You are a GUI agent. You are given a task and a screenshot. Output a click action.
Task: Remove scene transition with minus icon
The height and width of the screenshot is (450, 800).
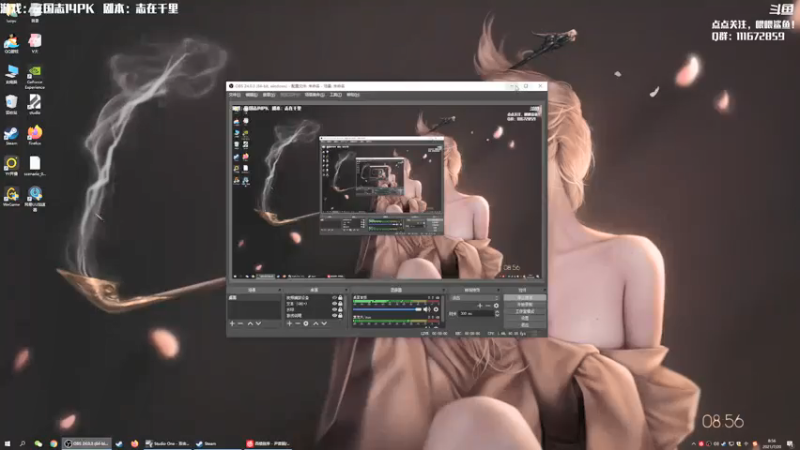pos(488,306)
